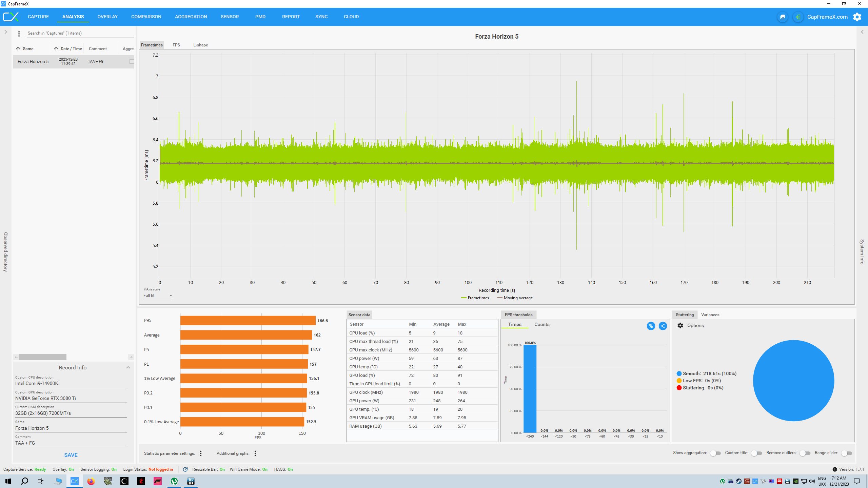Open the Windows Start menu
This screenshot has height=488, width=868.
click(x=8, y=481)
